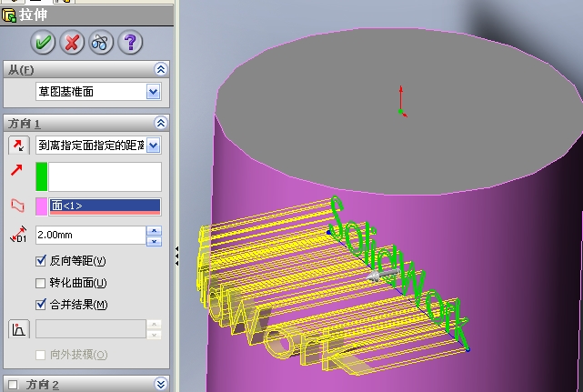Expand the 方向2 section

click(161, 384)
